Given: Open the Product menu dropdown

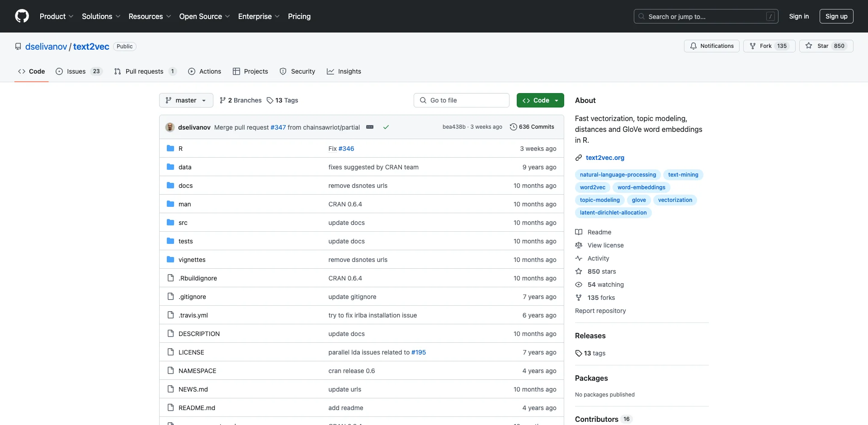Looking at the screenshot, I should (x=57, y=16).
